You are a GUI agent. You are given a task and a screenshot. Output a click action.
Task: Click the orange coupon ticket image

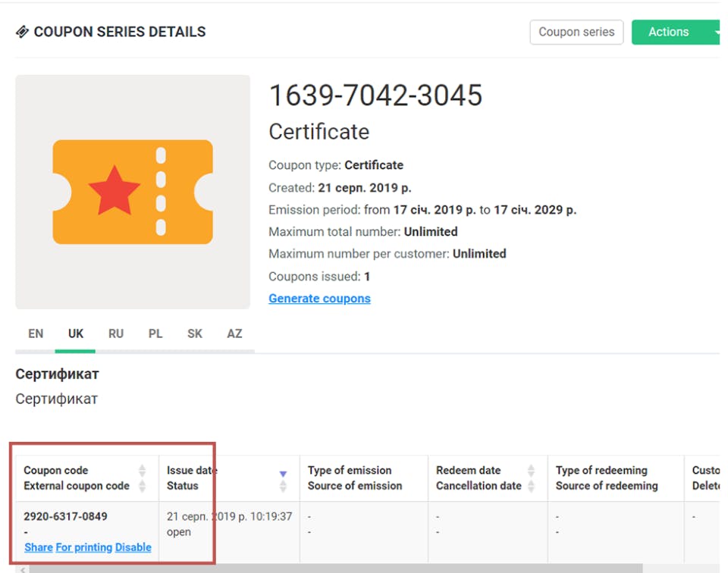[x=133, y=192]
